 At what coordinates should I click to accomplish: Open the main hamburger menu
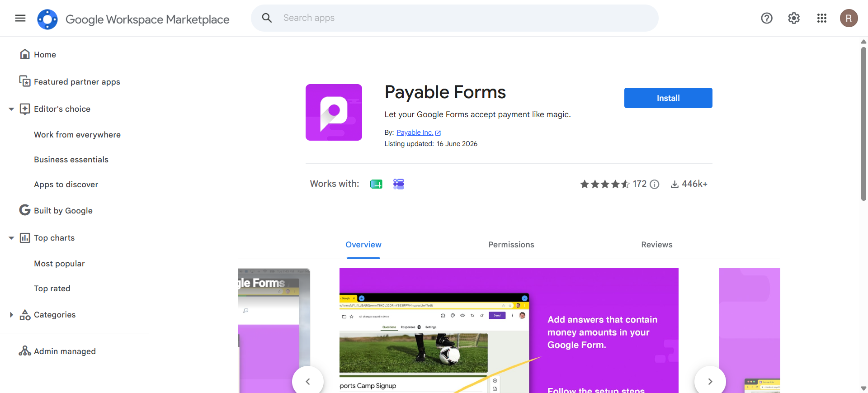[20, 18]
